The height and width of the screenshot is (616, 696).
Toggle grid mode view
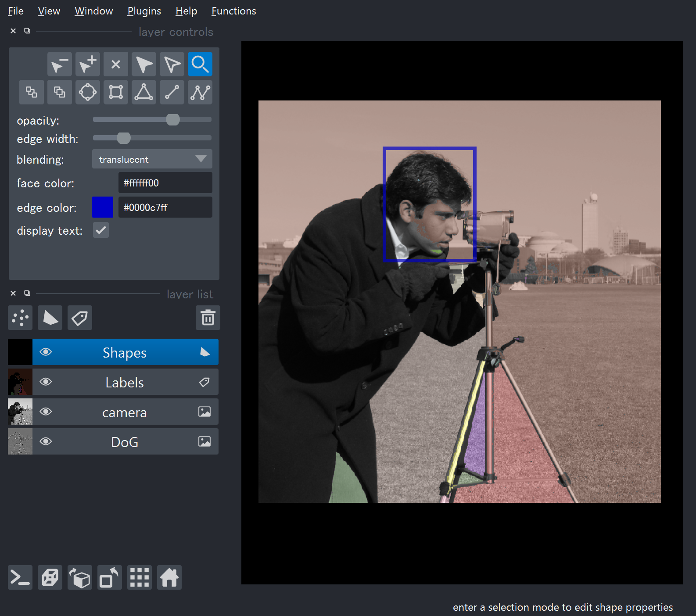click(140, 577)
